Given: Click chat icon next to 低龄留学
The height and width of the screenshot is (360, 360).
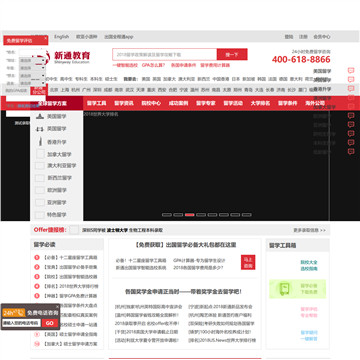Looking at the screenshot, I should pyautogui.click(x=351, y=152).
